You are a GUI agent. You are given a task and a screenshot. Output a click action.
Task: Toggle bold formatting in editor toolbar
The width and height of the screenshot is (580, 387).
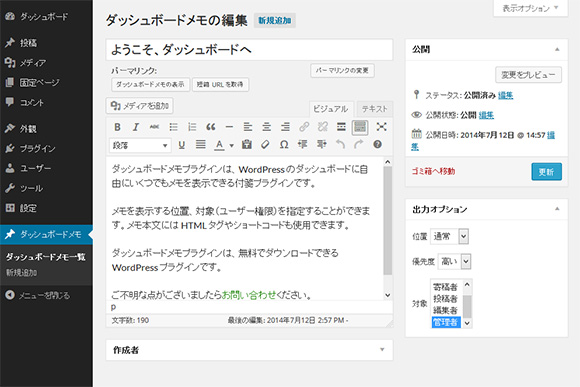tap(117, 127)
